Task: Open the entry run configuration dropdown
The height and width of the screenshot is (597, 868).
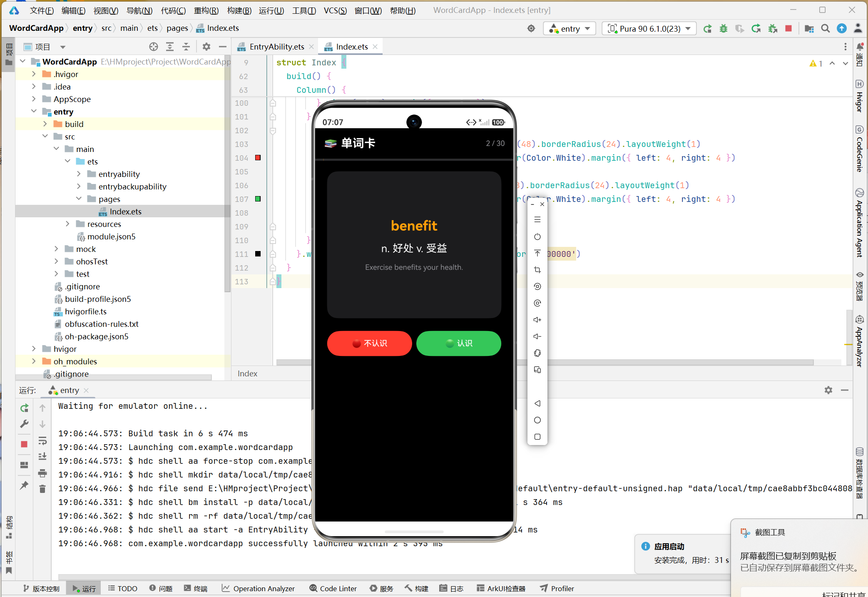Action: [x=570, y=28]
